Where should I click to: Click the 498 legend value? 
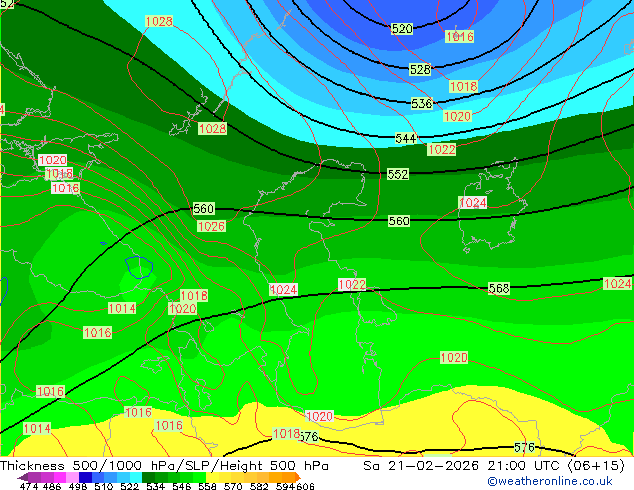[78, 486]
